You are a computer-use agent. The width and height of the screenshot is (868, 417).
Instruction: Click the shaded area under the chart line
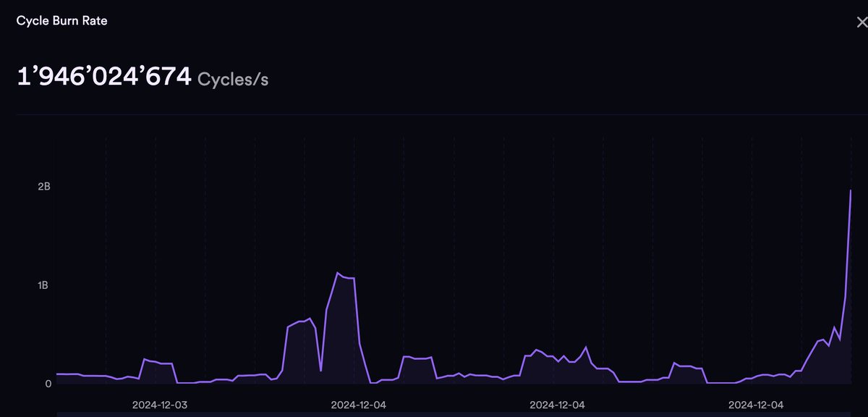340,333
